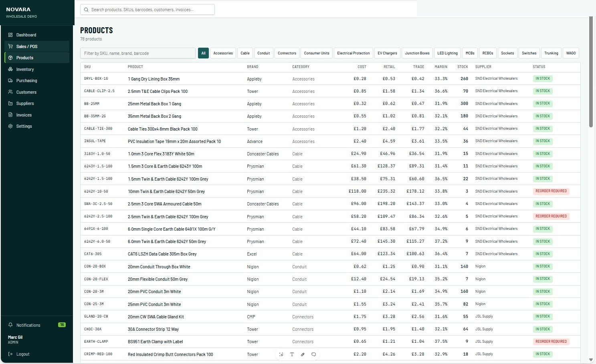Select the capture tool in floating toolbar
Viewport: 596px width, 364px height.
click(x=281, y=354)
